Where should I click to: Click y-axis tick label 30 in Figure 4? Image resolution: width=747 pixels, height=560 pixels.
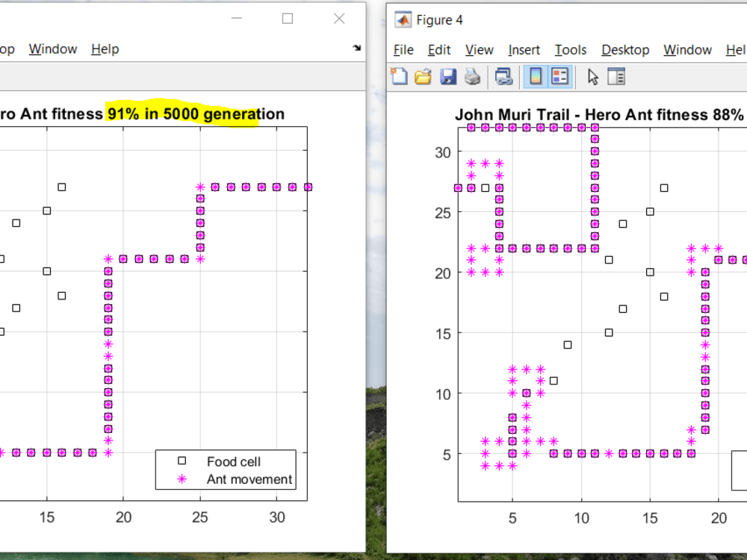tap(442, 152)
